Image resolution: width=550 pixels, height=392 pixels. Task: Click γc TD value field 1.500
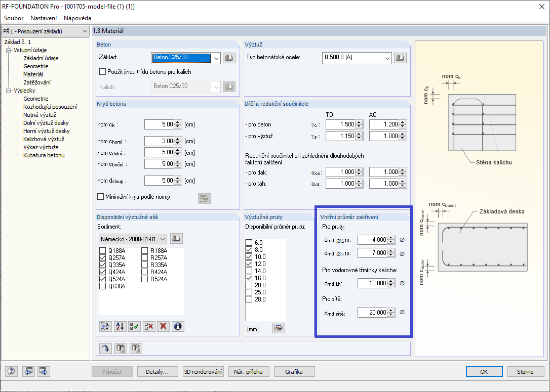(x=341, y=124)
